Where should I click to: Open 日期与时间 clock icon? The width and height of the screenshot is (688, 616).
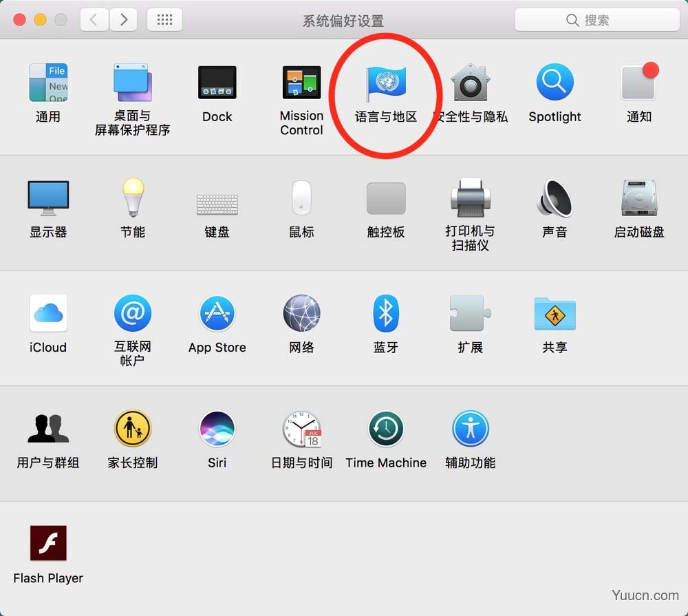click(x=301, y=429)
